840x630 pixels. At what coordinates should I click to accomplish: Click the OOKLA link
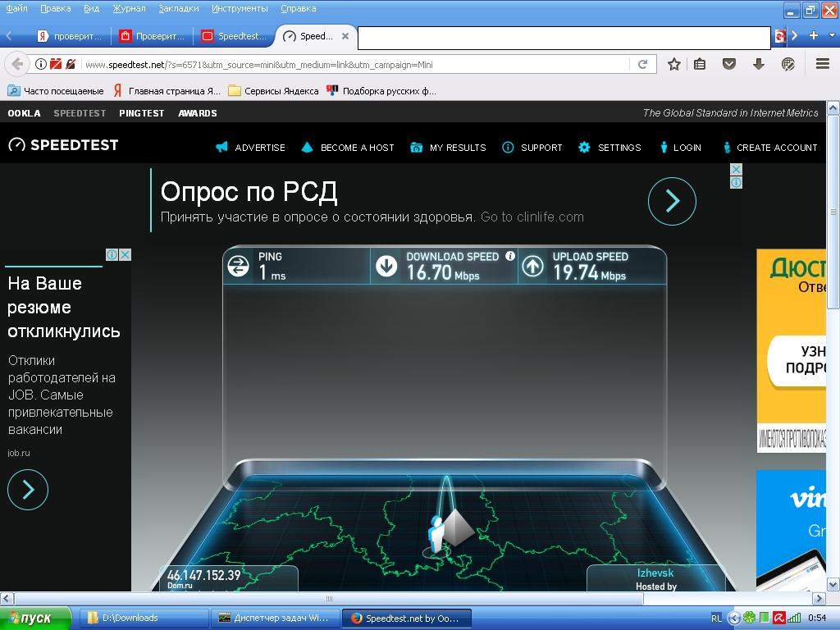(24, 113)
